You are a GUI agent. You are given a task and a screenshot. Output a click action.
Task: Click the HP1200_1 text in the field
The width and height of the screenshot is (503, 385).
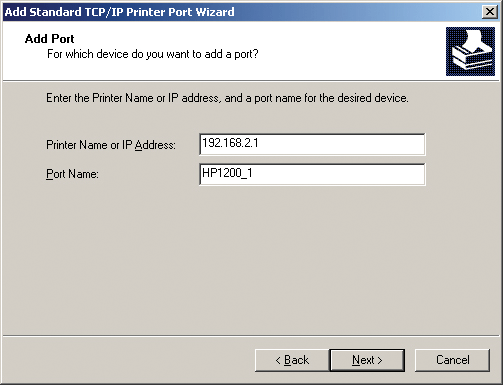pos(227,173)
